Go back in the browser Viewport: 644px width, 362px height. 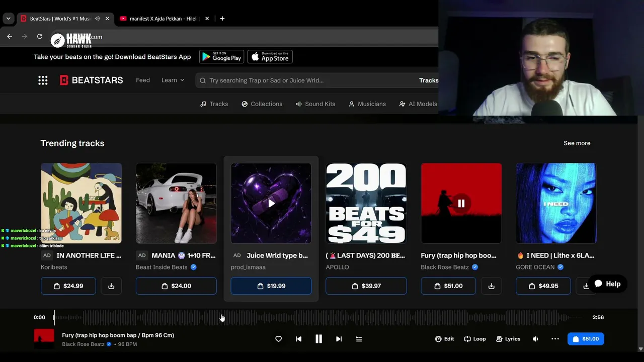10,36
